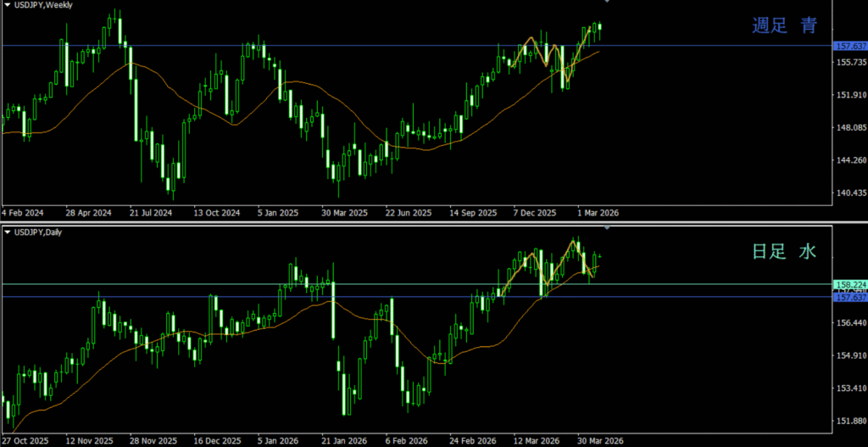
Task: Click the 154.910 level on daily price scale
Action: coord(849,355)
